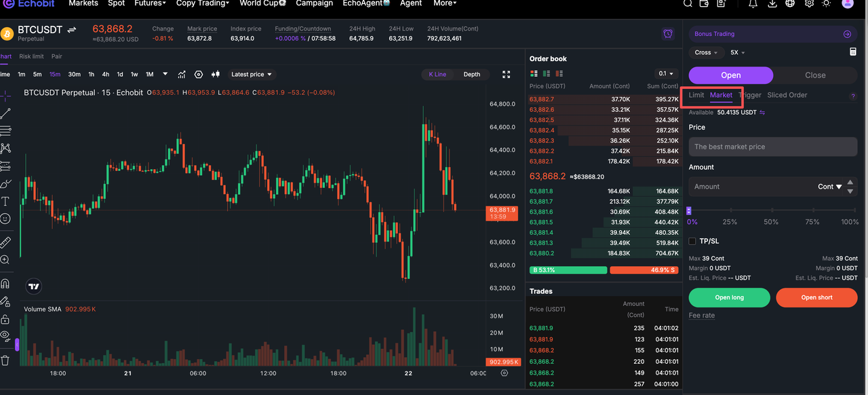The image size is (868, 395).
Task: Open chart indicators icon
Action: (182, 75)
